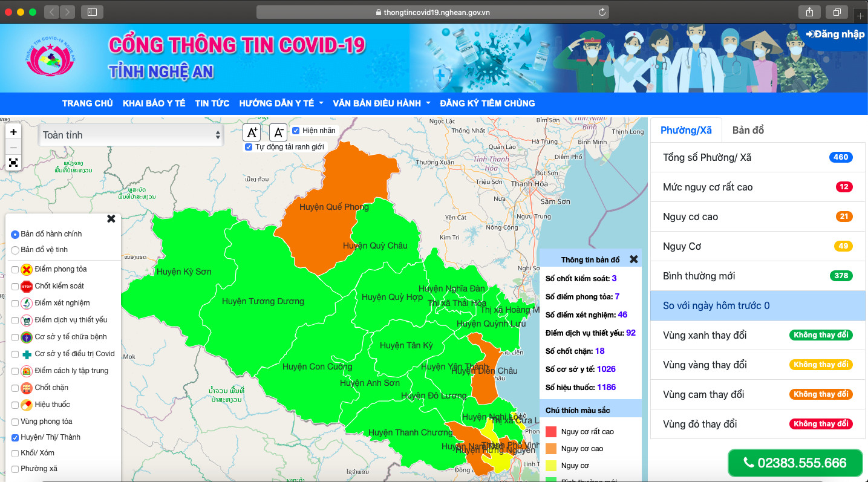Close the map layers panel
The image size is (868, 482).
point(111,219)
